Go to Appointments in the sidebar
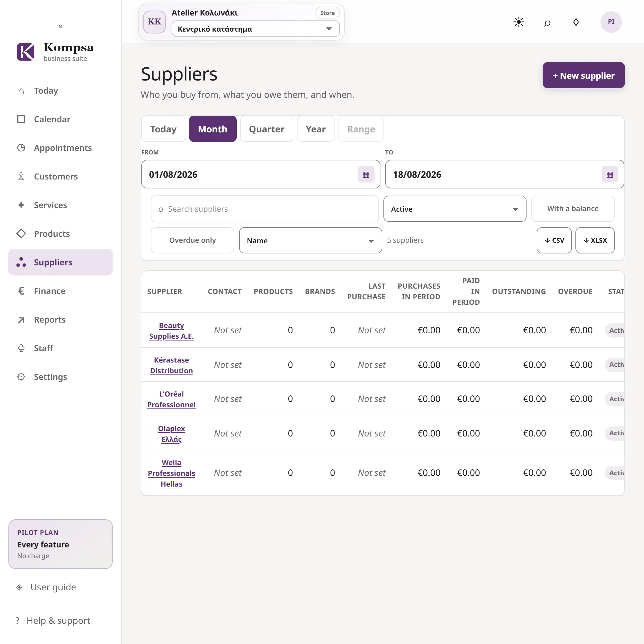644x644 pixels. 60,148
